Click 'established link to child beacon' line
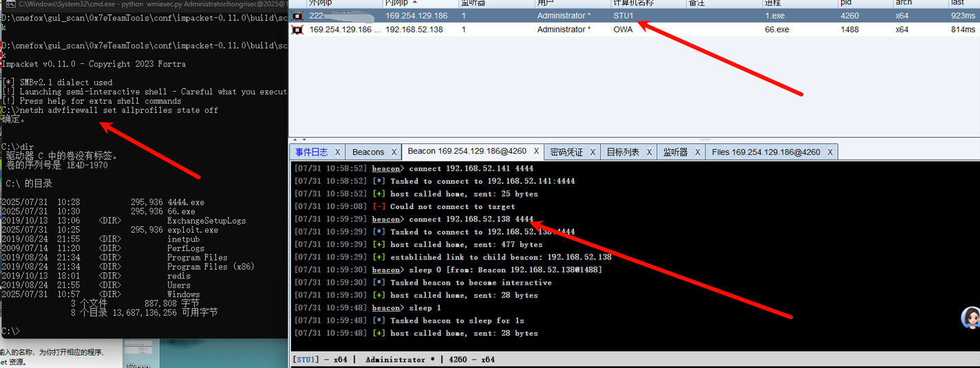 click(453, 257)
